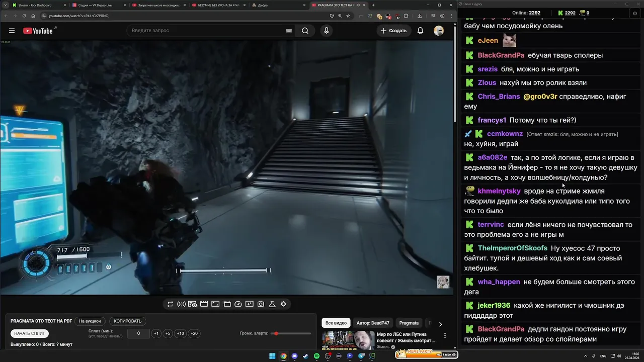Switch to the БЕЗУМИЕ БЕЗ УРОНА tab
Image resolution: width=644 pixels, height=362 pixels.
tap(218, 5)
